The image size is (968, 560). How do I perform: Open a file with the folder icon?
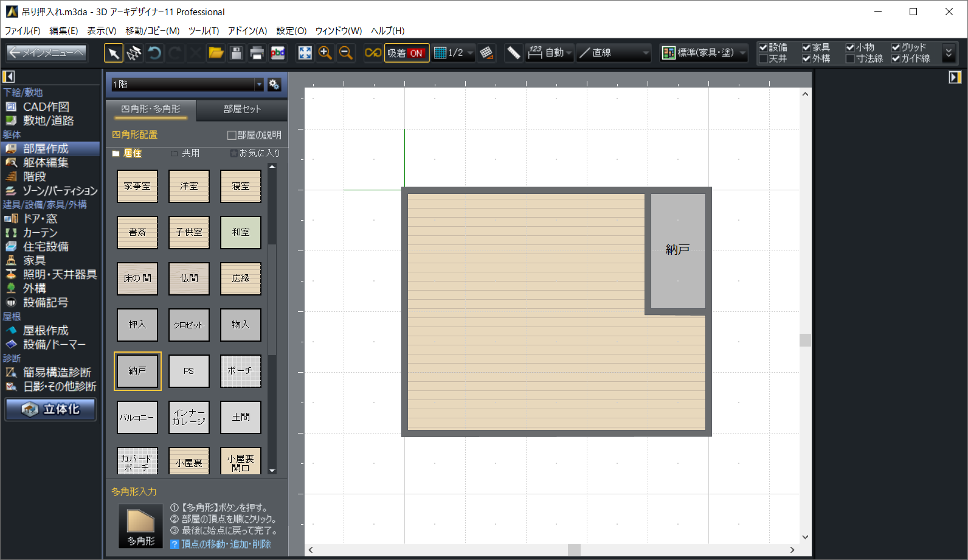[216, 53]
